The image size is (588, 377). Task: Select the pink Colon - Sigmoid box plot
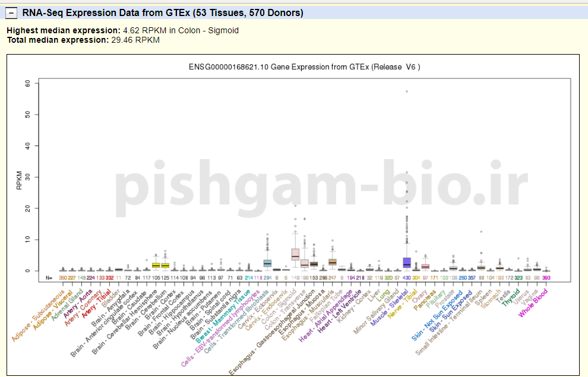295,254
